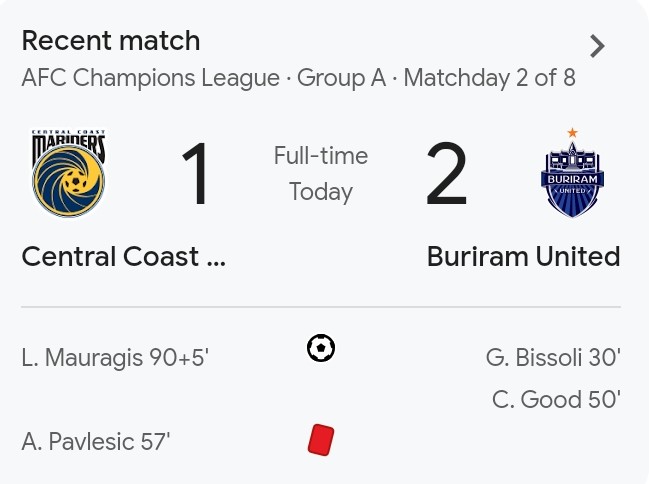Select scorer L. Mauragis 90+5'
This screenshot has height=484, width=649.
point(115,357)
